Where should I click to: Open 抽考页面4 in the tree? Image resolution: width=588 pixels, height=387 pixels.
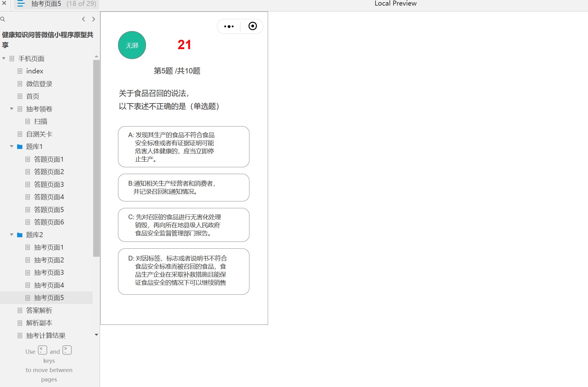49,285
